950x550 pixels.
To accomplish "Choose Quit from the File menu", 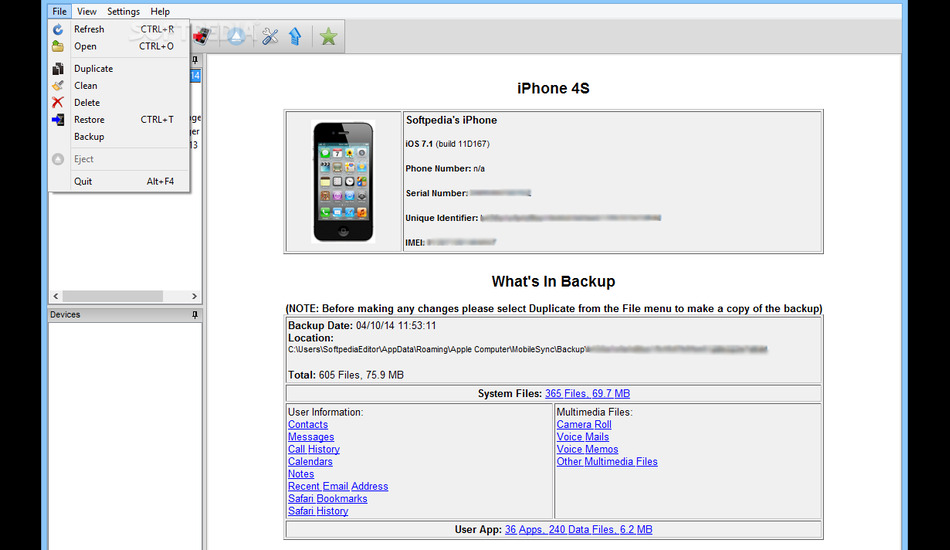I will [119, 181].
